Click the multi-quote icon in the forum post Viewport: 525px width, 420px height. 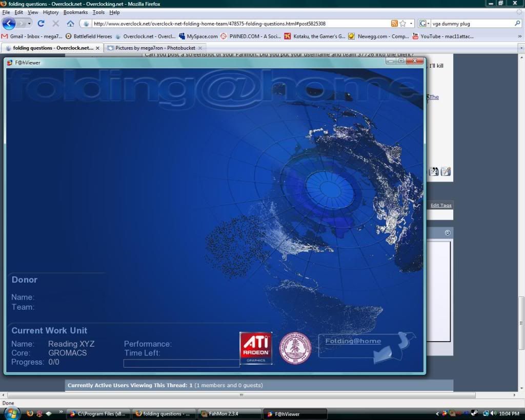point(434,171)
